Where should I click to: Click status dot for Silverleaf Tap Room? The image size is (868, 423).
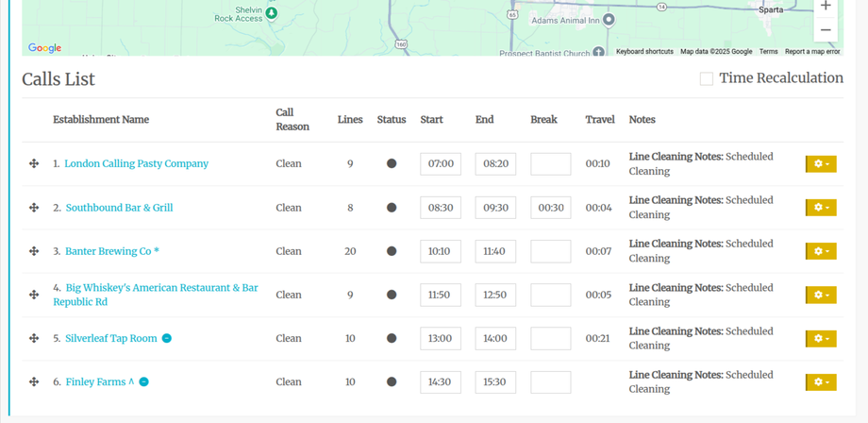392,338
